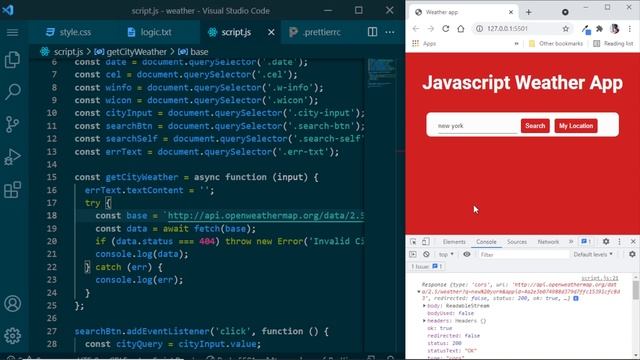The image size is (640, 360).
Task: Open the script.js:21 source link
Action: (x=600, y=278)
